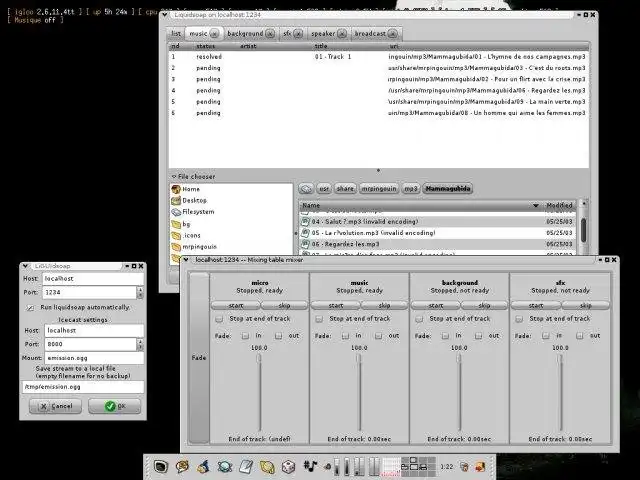640x480 pixels.
Task: Open the window menu arrow of the mixer window
Action: 186,260
